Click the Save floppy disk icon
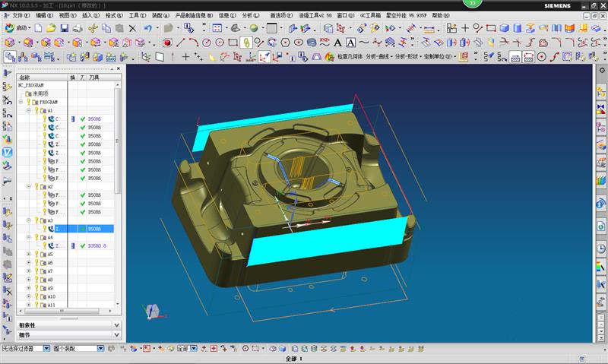 tap(64, 28)
